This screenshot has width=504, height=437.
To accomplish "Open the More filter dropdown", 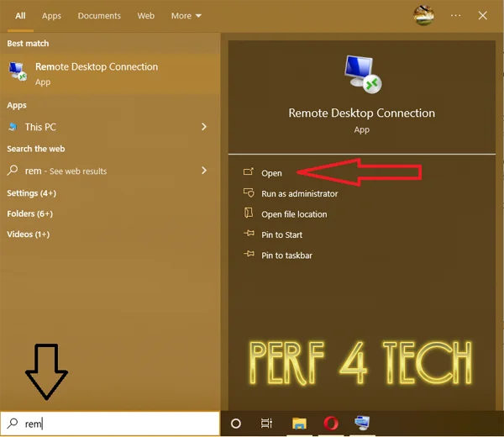I will (x=186, y=16).
